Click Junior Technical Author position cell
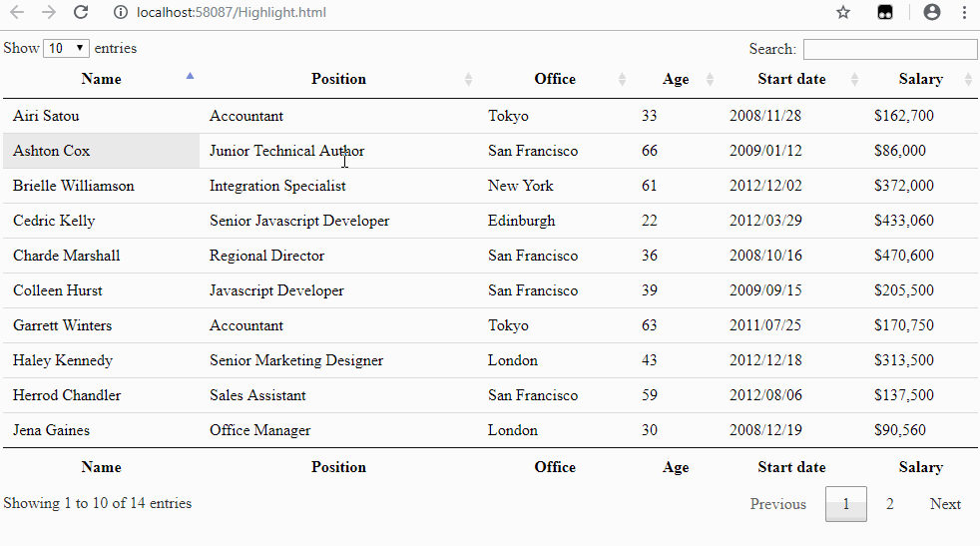The width and height of the screenshot is (980, 546). [338, 151]
